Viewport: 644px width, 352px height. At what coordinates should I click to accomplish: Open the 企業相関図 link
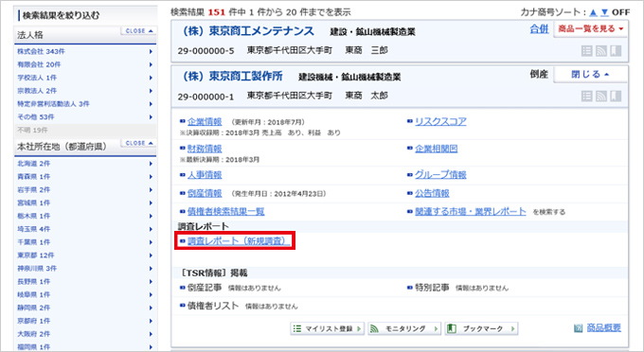pyautogui.click(x=437, y=149)
